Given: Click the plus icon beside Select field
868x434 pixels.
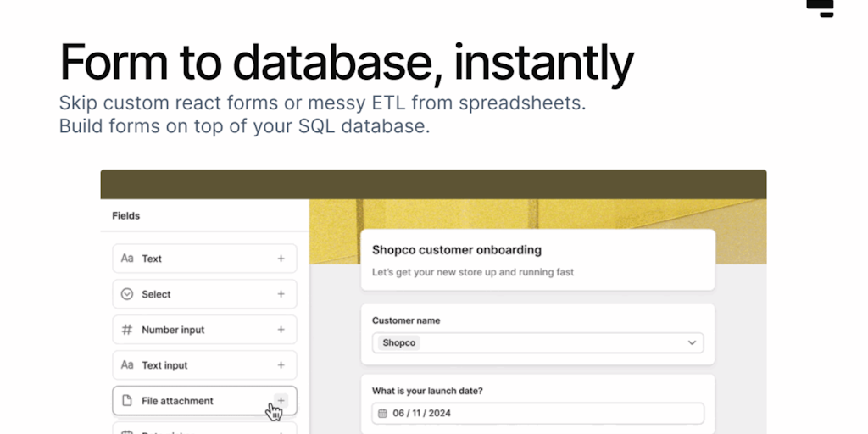Looking at the screenshot, I should point(281,294).
